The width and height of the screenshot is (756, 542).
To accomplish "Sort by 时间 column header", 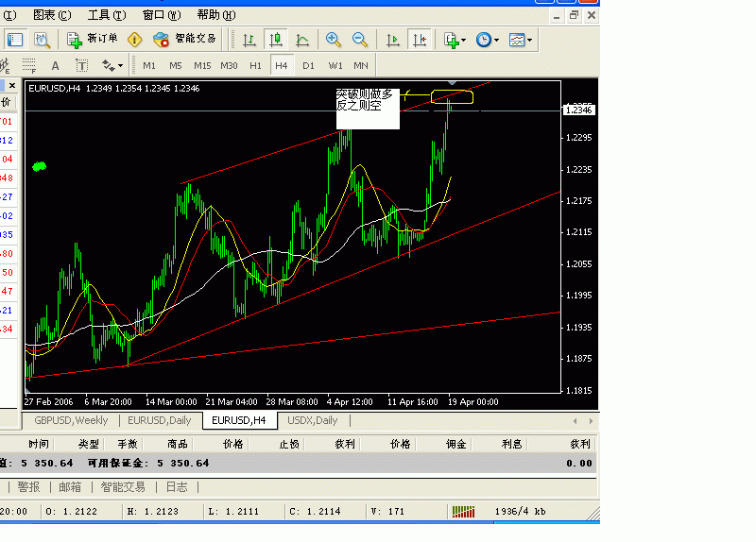I will point(39,444).
